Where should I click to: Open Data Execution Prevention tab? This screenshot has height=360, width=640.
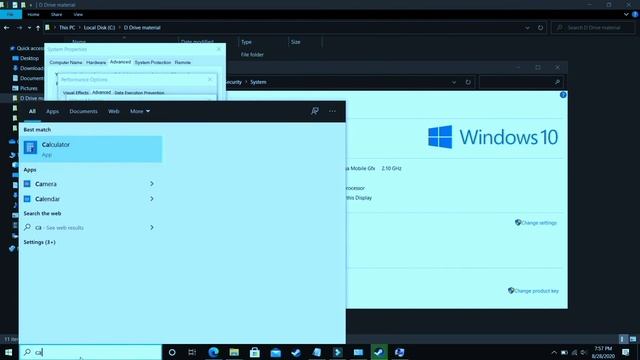[x=139, y=93]
